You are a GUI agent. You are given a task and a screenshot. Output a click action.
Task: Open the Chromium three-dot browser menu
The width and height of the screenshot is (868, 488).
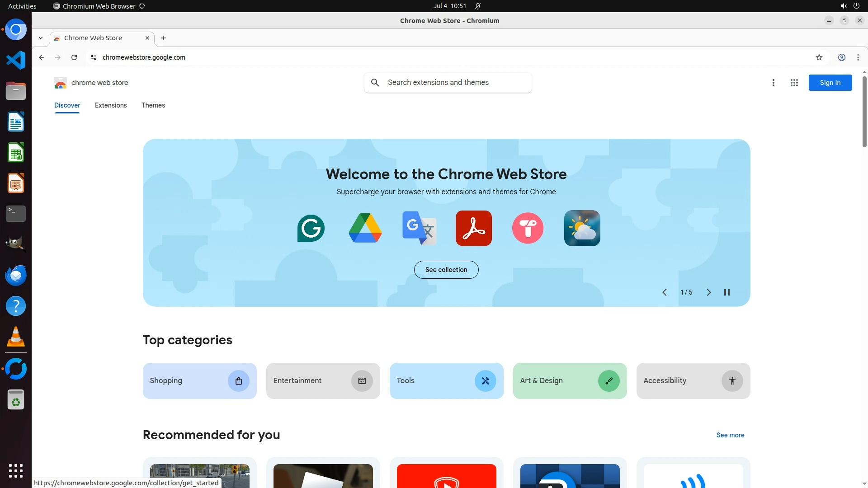click(858, 57)
